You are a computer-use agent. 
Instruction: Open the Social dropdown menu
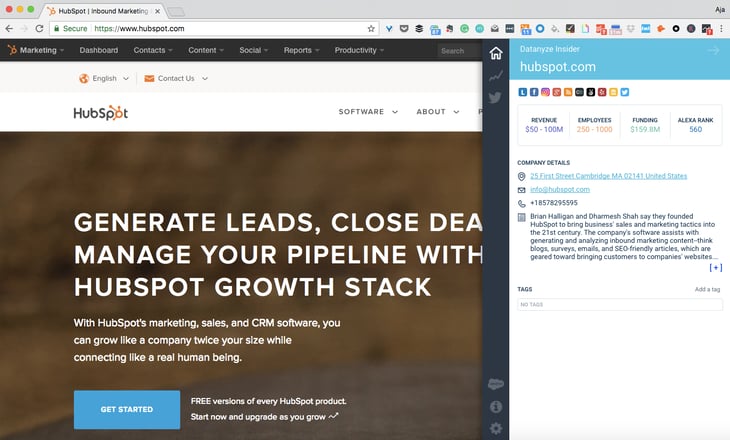click(253, 50)
